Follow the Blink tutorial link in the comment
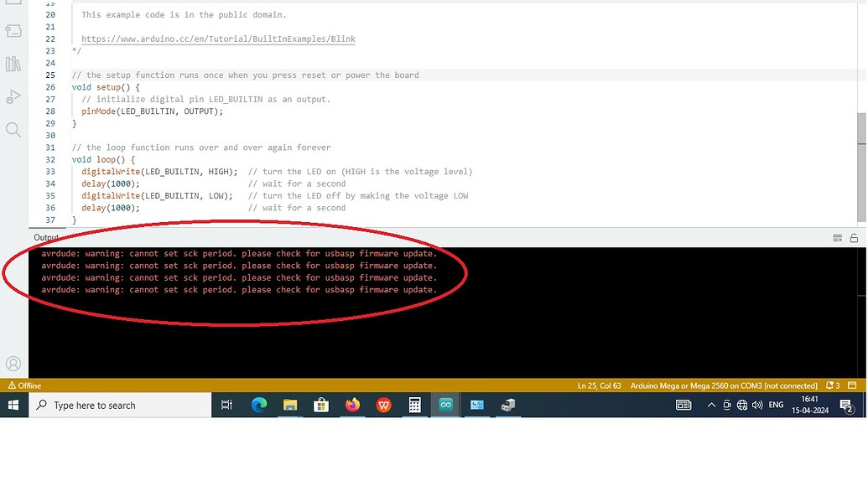 218,39
